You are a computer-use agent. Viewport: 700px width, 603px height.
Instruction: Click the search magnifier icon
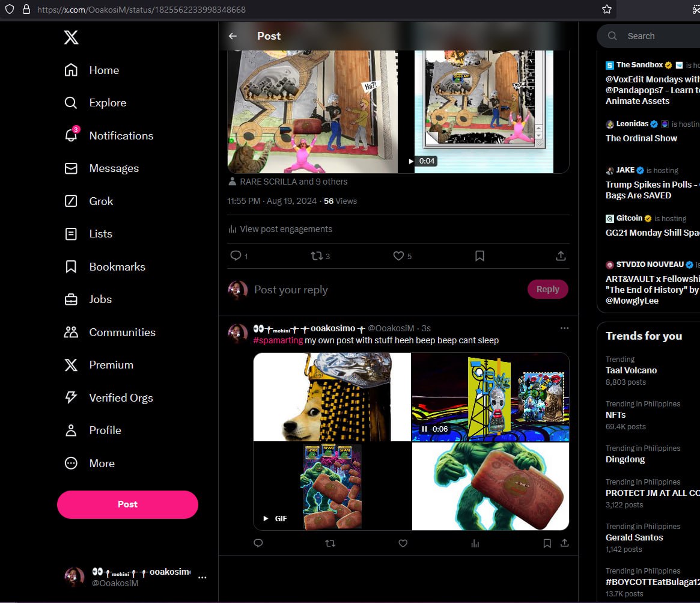612,35
